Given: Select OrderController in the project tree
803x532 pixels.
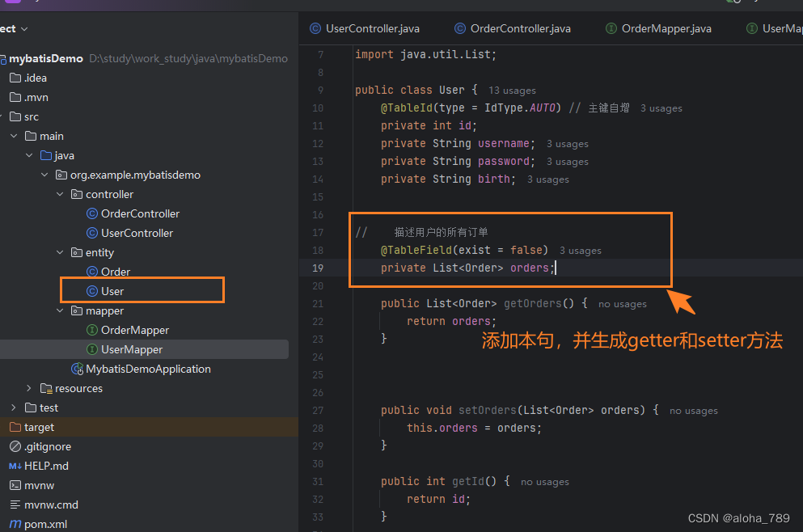Looking at the screenshot, I should click(141, 213).
